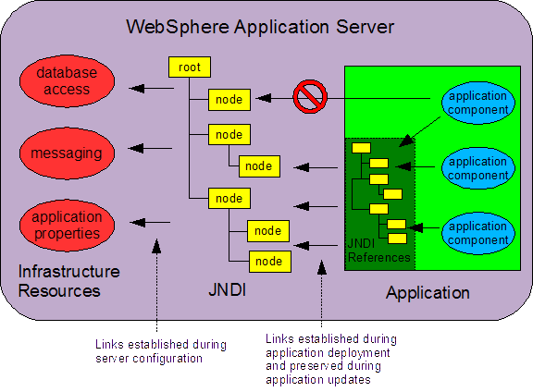Screen dimensions: 533x392
Task: Click the arrow pointing to database access
Action: click(x=151, y=89)
